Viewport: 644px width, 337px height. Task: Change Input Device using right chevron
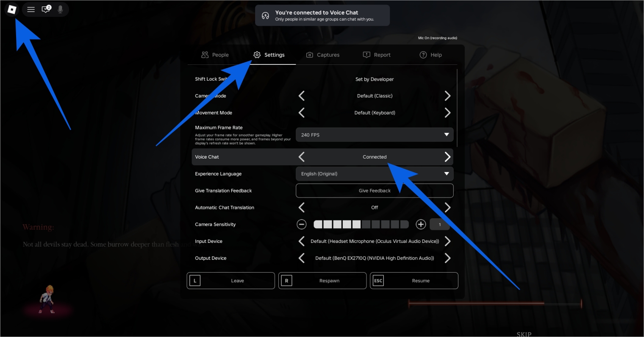447,241
